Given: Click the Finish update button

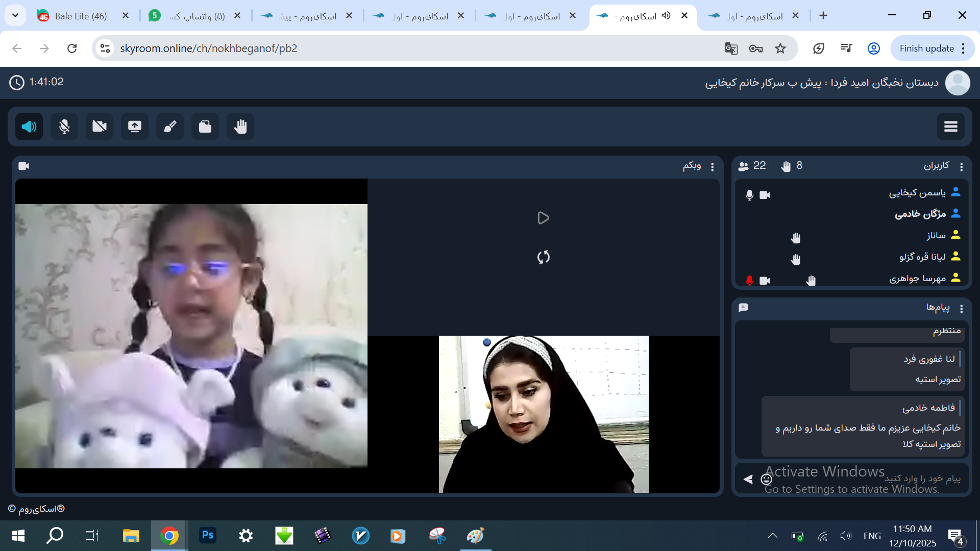Looking at the screenshot, I should pyautogui.click(x=926, y=48).
